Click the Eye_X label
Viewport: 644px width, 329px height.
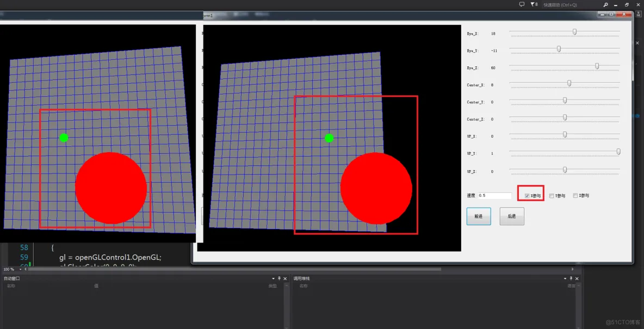coord(472,33)
